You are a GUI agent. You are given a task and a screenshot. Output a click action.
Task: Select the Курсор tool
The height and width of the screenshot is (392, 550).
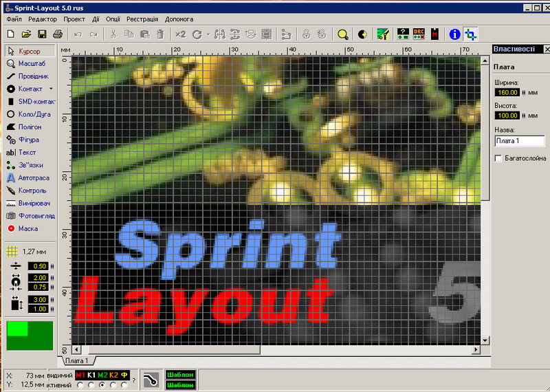[30, 52]
